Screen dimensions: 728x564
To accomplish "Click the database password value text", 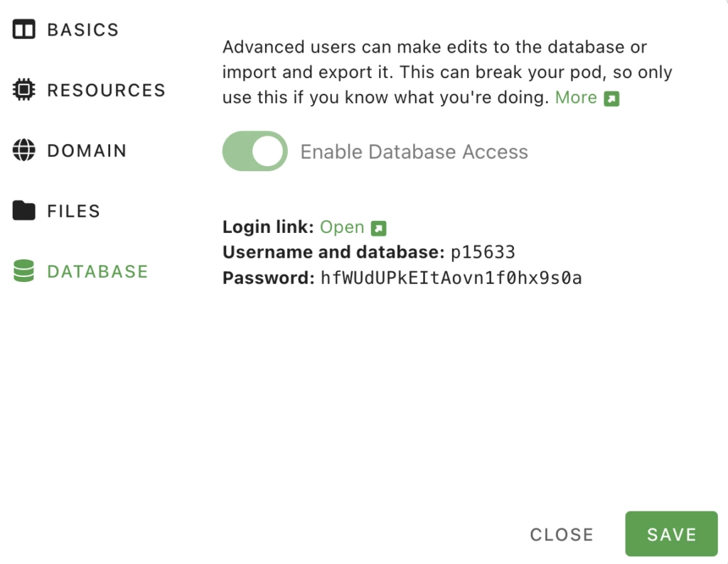I will click(451, 278).
